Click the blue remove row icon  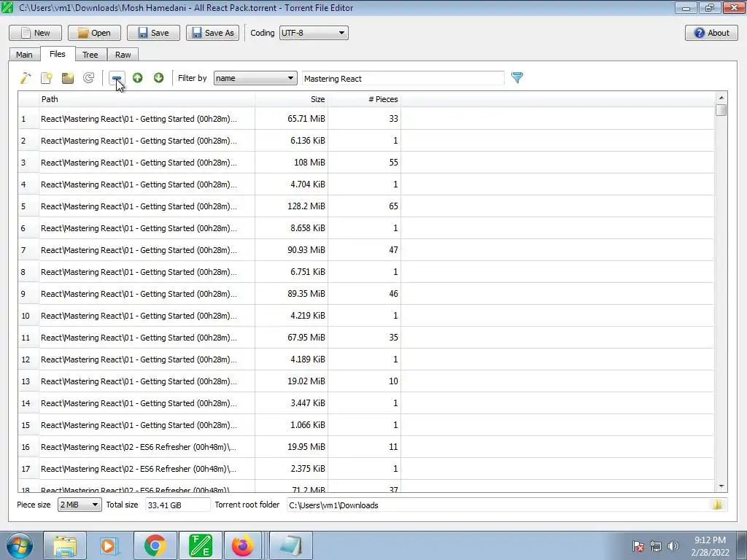(117, 77)
